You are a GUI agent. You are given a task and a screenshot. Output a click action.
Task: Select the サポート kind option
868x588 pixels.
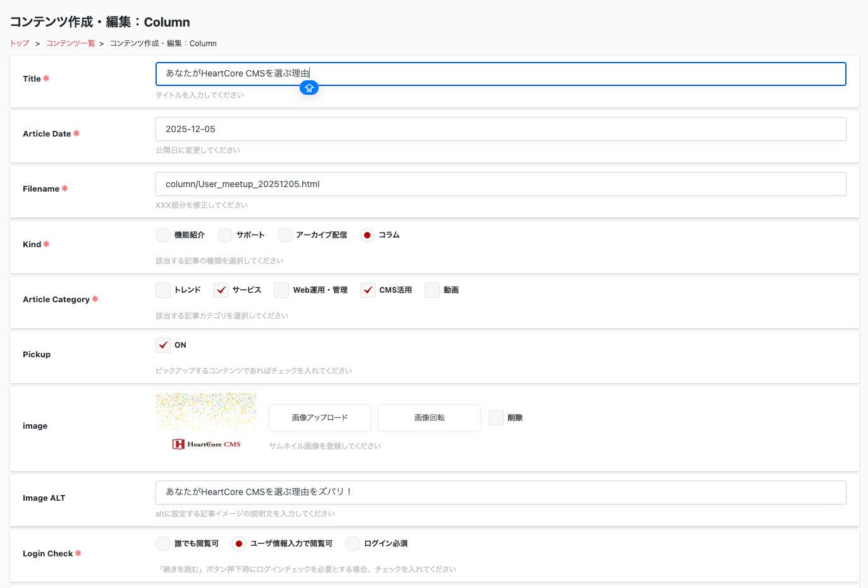click(225, 235)
